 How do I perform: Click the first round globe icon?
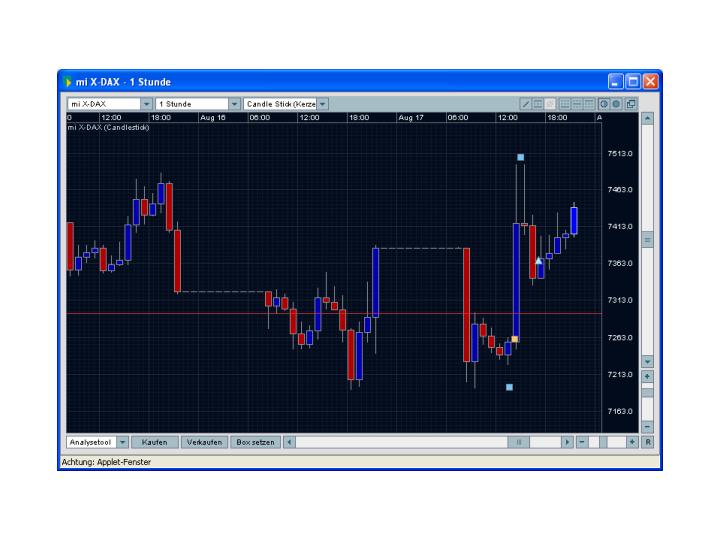(x=604, y=104)
